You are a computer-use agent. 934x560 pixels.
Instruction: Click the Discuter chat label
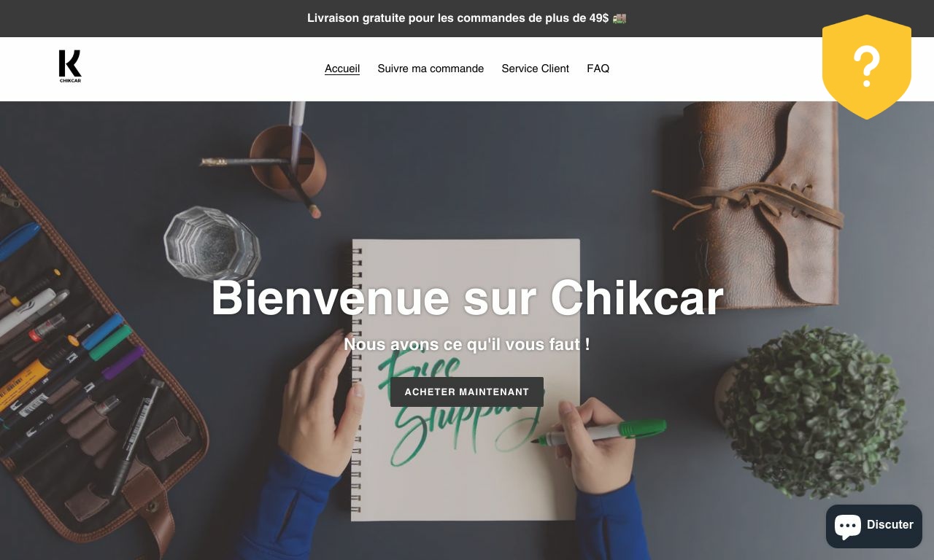(x=889, y=525)
